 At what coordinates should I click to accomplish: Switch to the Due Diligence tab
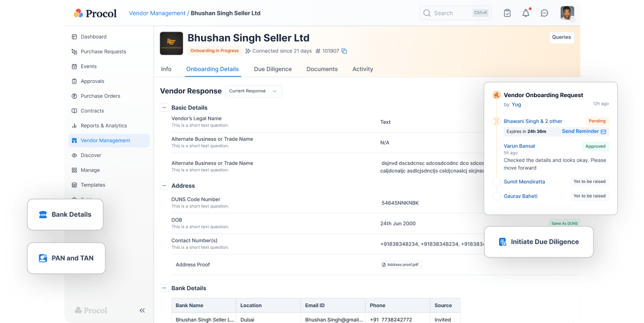point(272,69)
